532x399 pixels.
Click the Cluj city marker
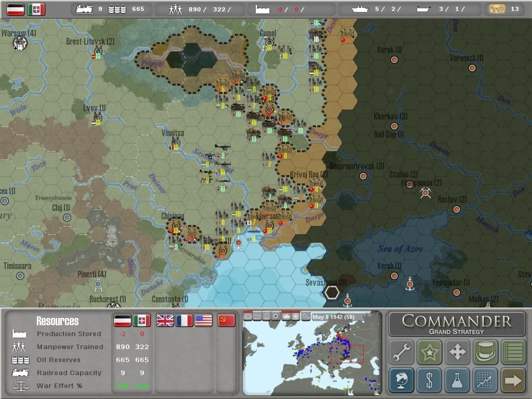(x=67, y=218)
